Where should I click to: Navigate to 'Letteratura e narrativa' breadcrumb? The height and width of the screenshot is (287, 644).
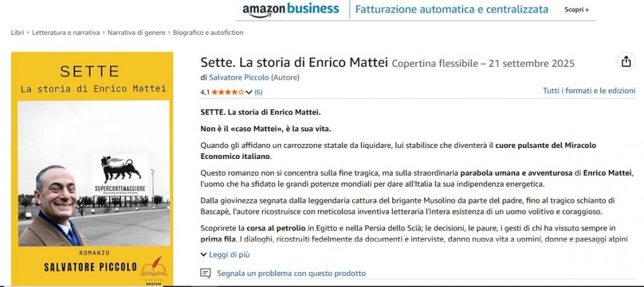(66, 32)
